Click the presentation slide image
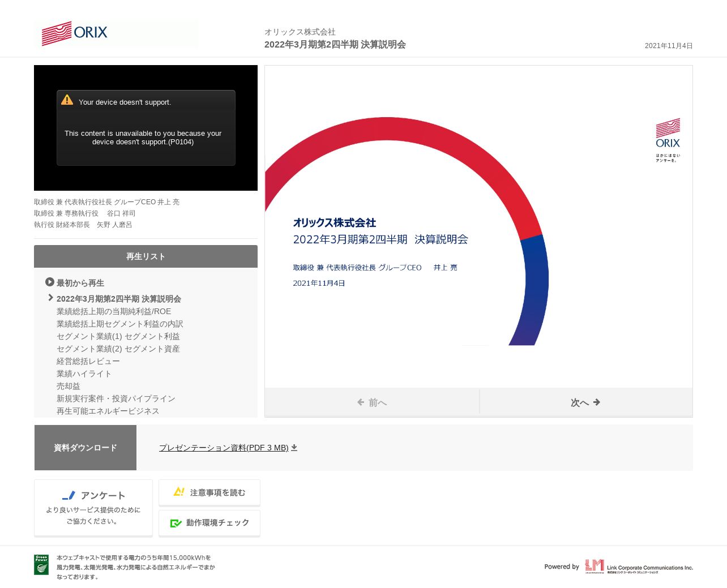The height and width of the screenshot is (588, 727). [x=478, y=226]
